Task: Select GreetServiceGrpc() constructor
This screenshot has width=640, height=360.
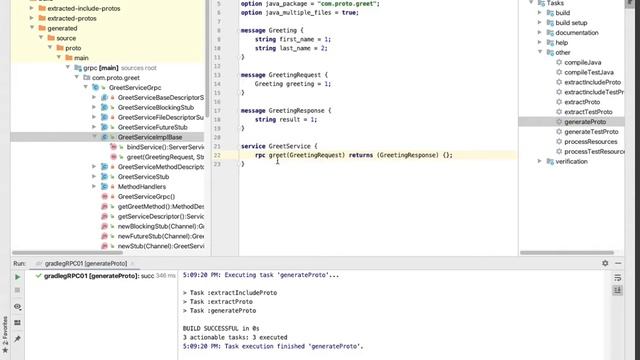Action: [146, 197]
